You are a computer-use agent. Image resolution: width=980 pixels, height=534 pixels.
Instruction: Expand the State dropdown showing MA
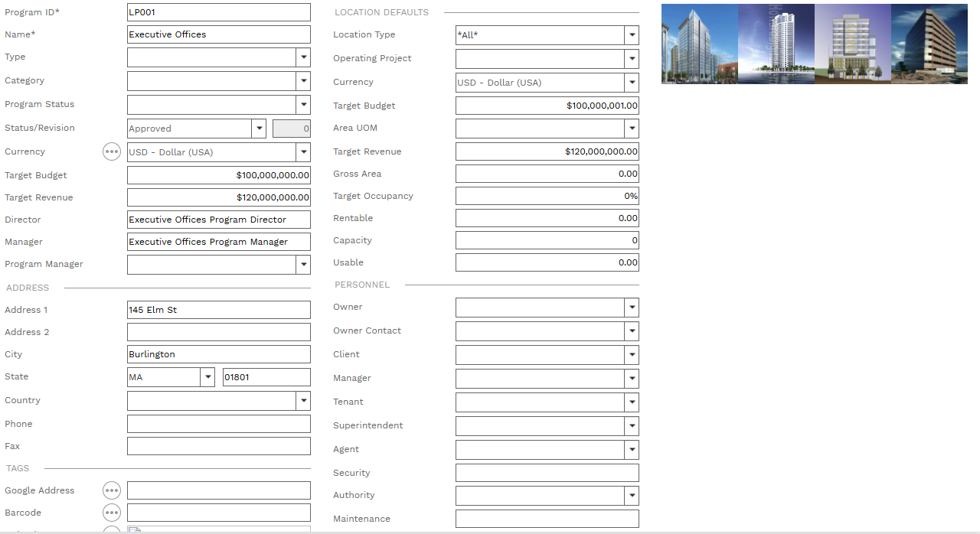coord(207,377)
